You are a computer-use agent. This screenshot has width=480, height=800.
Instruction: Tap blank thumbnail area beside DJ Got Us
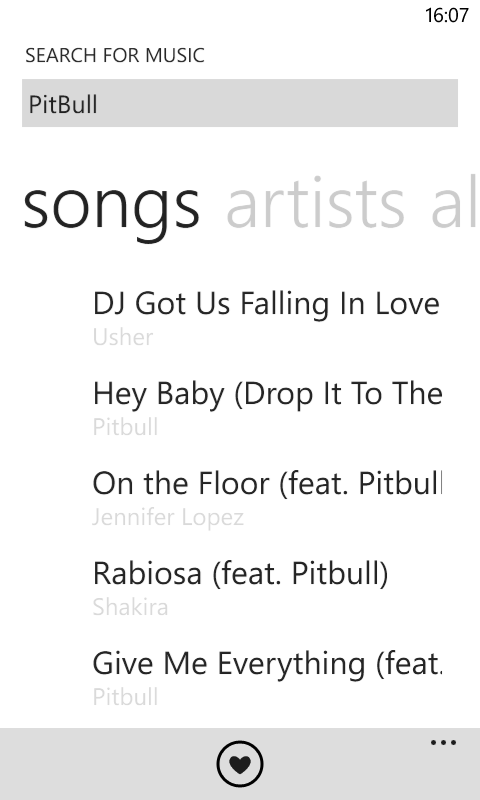coord(56,317)
